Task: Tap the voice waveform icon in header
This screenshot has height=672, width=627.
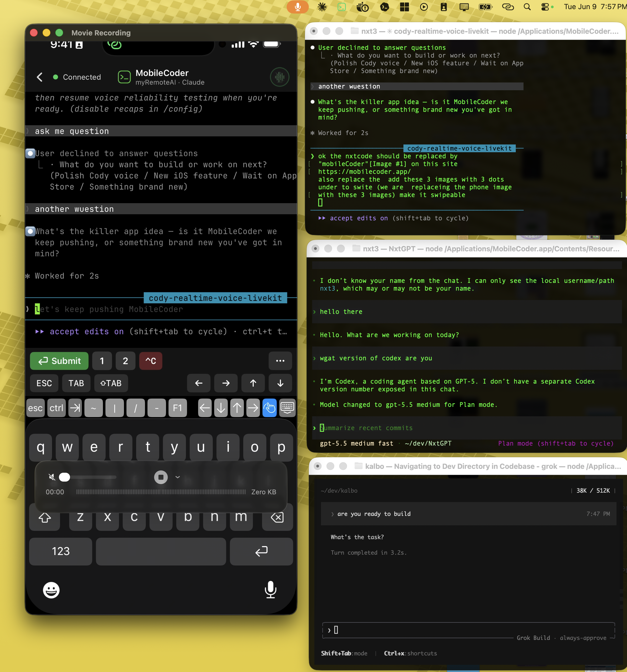Action: pyautogui.click(x=279, y=77)
